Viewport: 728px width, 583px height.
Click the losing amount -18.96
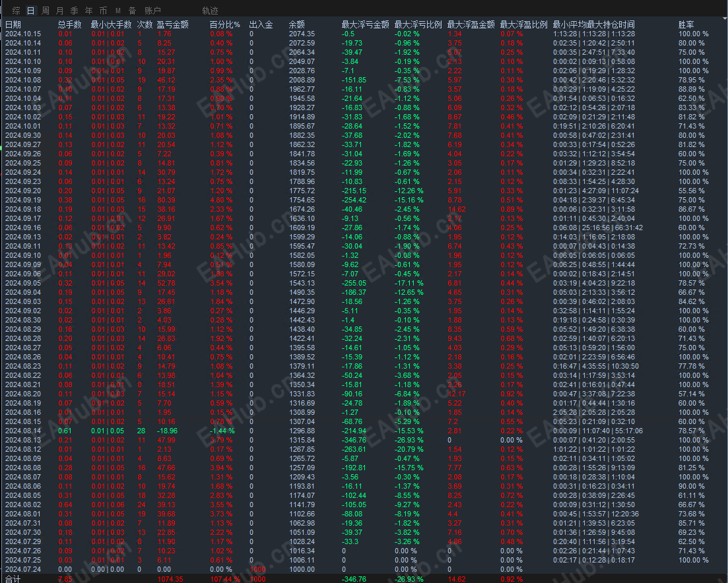pyautogui.click(x=167, y=431)
